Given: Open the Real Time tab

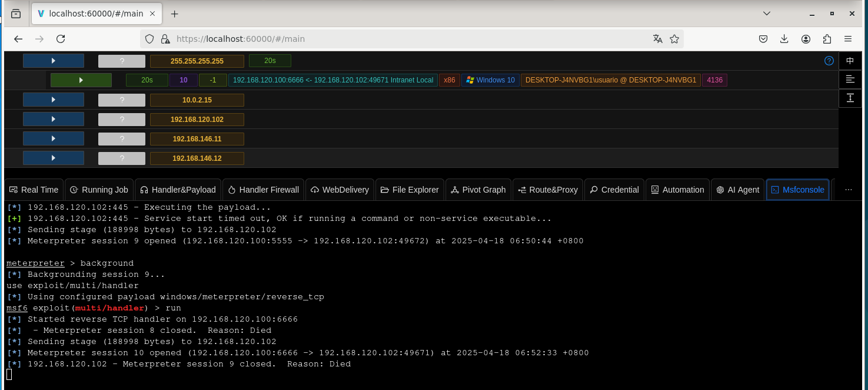Looking at the screenshot, I should click(34, 190).
